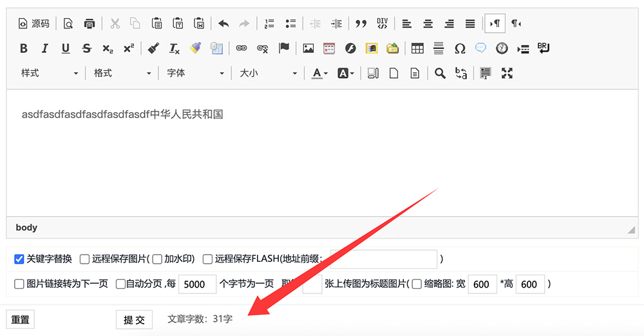This screenshot has width=644, height=336.
Task: Insert a hyperlink with the link icon
Action: tap(241, 48)
